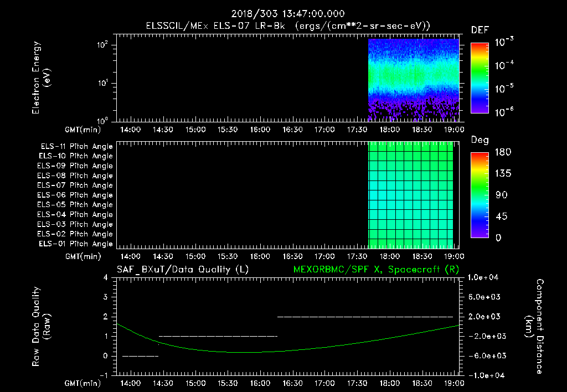
Task: Click the "Raw Data Quality (Raw)" axis label
Action: (x=41, y=327)
